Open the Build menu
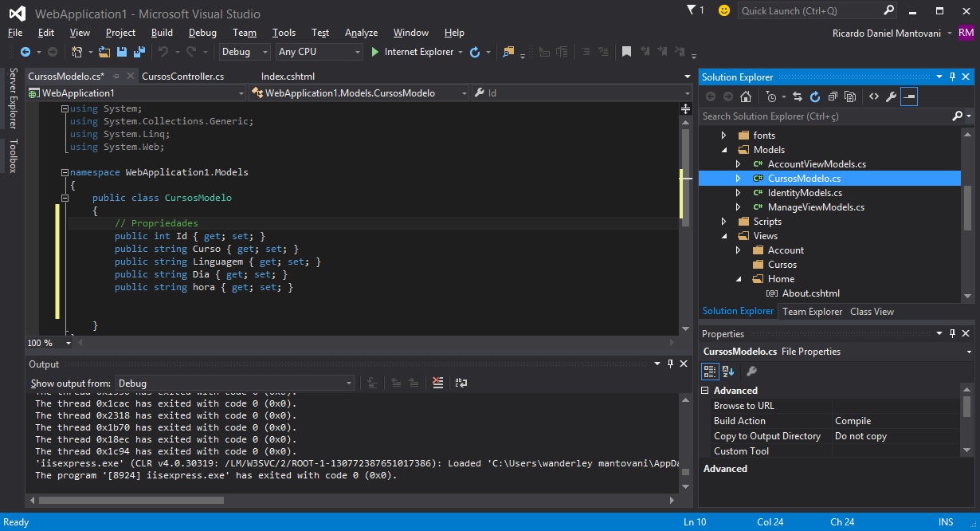 (162, 33)
